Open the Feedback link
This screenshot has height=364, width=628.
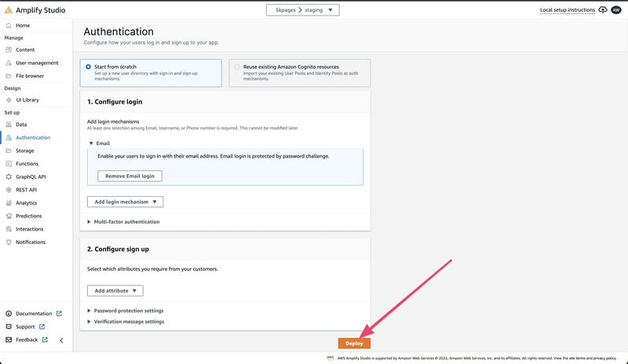click(x=27, y=340)
